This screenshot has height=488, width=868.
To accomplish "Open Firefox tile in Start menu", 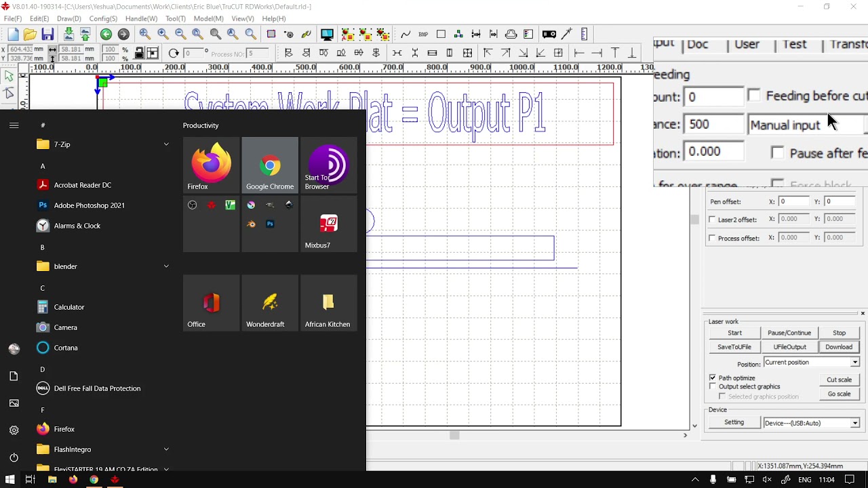I will [211, 165].
